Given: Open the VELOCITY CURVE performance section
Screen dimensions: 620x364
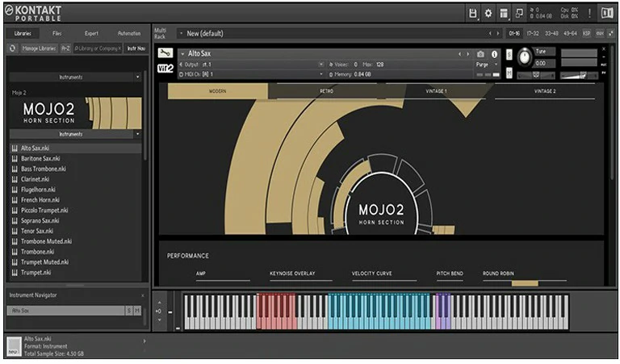Looking at the screenshot, I should 371,274.
